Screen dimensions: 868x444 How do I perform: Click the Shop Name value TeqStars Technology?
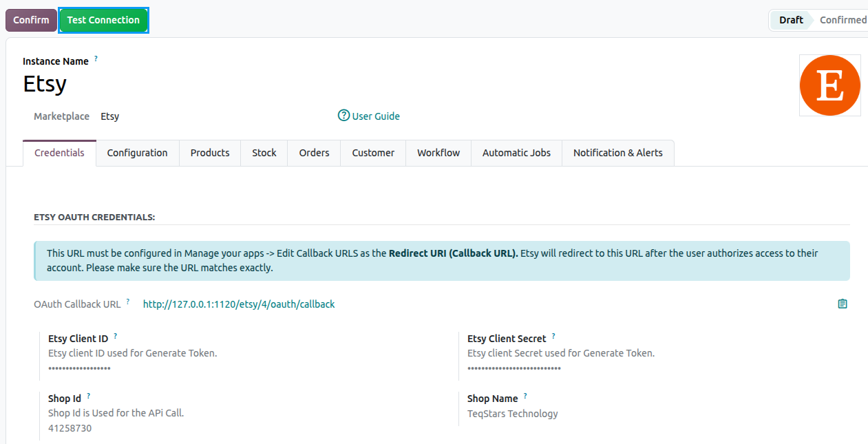coord(513,414)
